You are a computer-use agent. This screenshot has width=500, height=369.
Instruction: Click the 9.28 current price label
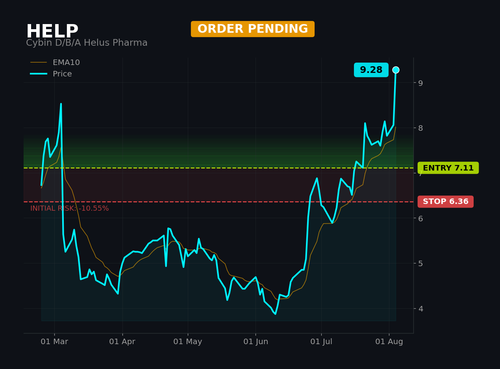371,70
